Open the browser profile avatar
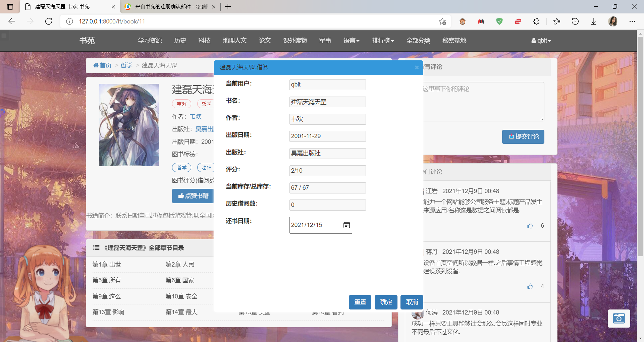 (x=613, y=21)
